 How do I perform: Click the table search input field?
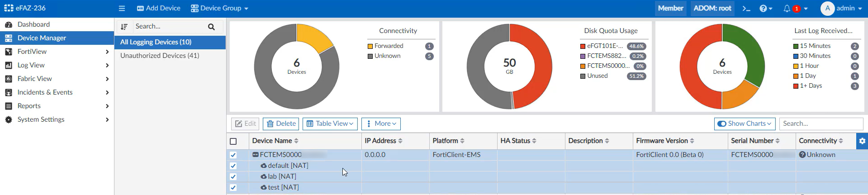click(x=821, y=124)
